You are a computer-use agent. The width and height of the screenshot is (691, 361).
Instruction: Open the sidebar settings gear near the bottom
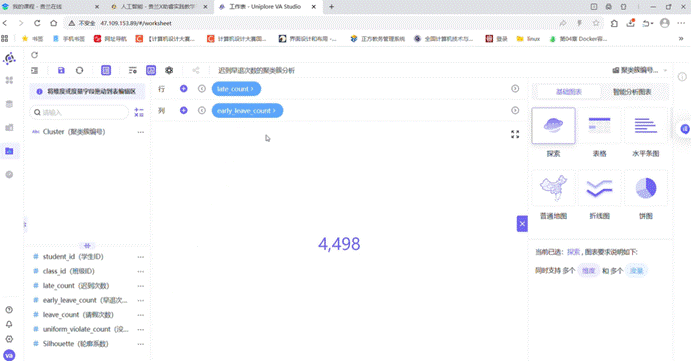[x=9, y=339]
